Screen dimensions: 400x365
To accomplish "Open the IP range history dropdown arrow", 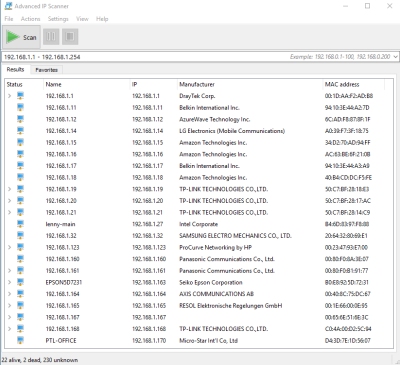I will coord(395,57).
